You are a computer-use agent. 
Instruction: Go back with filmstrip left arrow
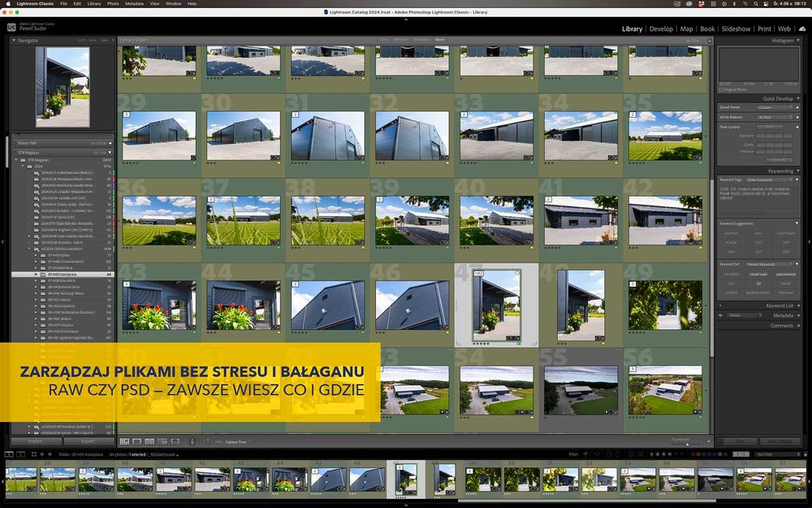pos(42,454)
